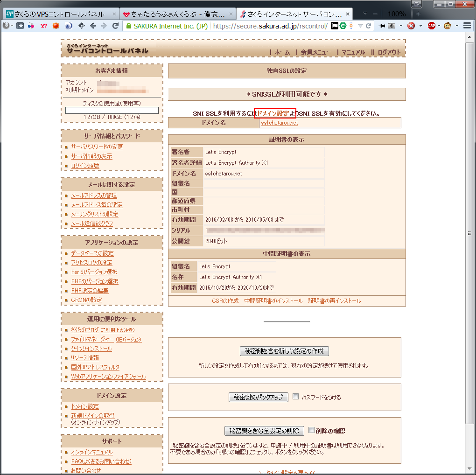Click the 秘密鍵を含む全設定の削除 button
Image resolution: width=476 pixels, height=475 pixels.
[264, 431]
